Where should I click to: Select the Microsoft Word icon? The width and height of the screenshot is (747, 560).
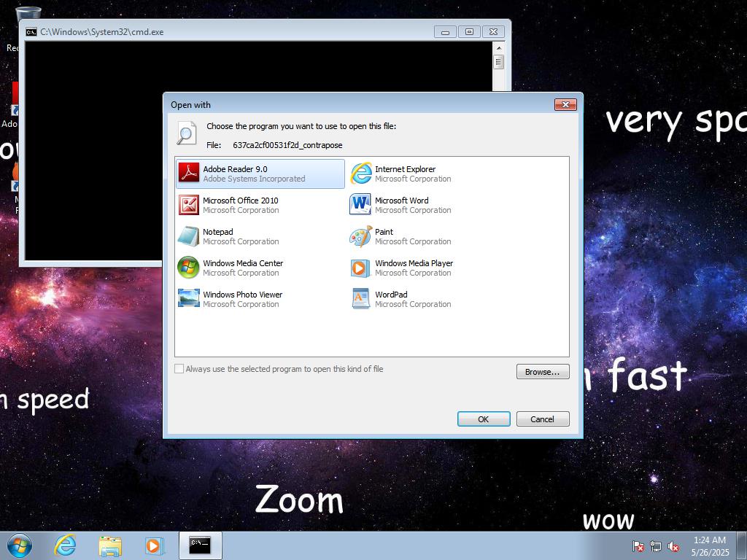point(360,205)
